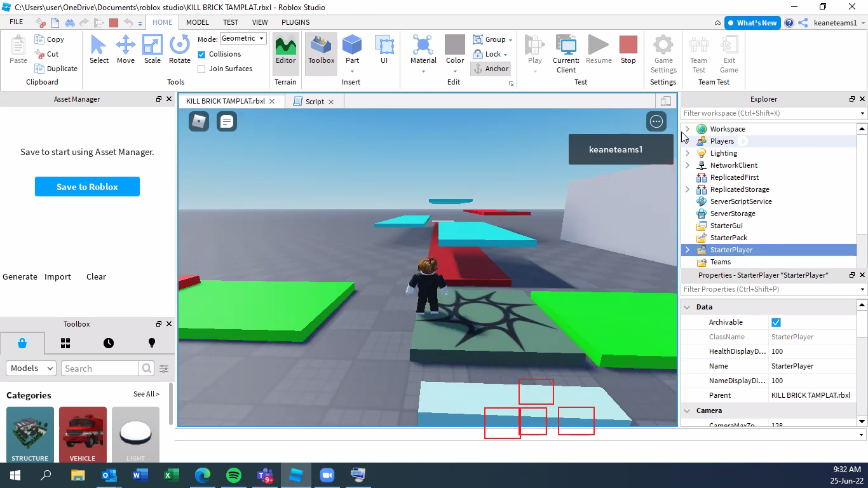The width and height of the screenshot is (868, 488).
Task: Open the Script document tab
Action: pyautogui.click(x=314, y=102)
